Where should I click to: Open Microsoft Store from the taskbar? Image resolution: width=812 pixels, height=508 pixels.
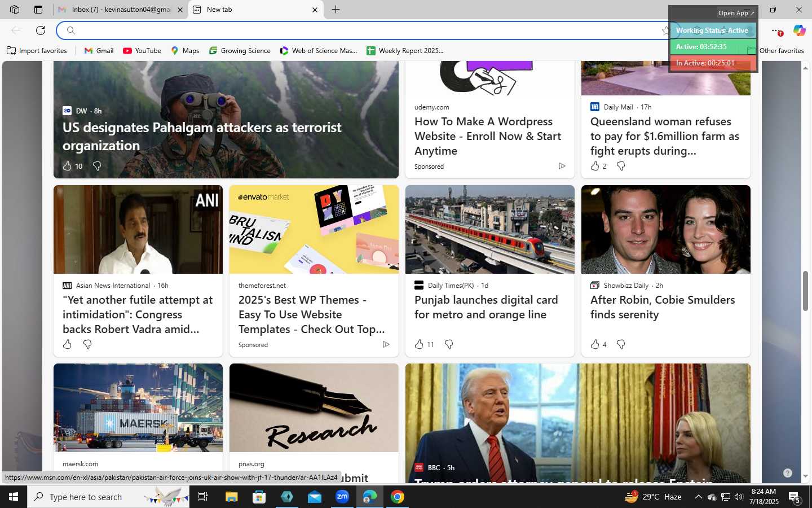click(259, 497)
